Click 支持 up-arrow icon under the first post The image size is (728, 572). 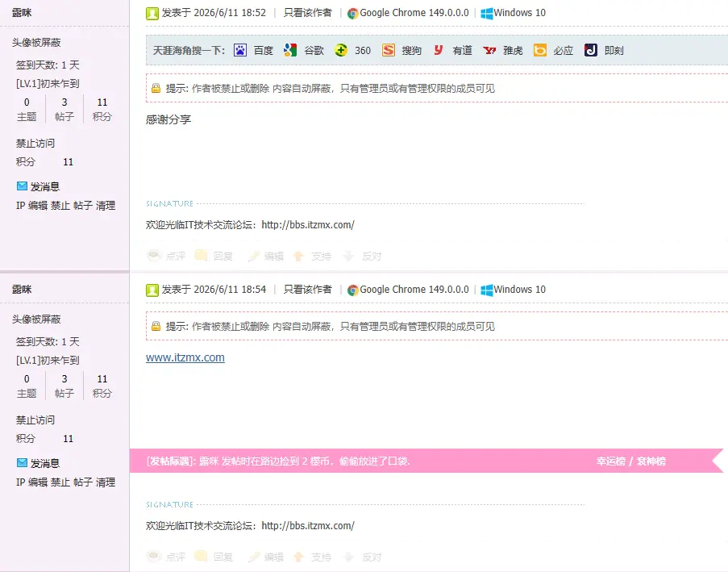[x=298, y=256]
